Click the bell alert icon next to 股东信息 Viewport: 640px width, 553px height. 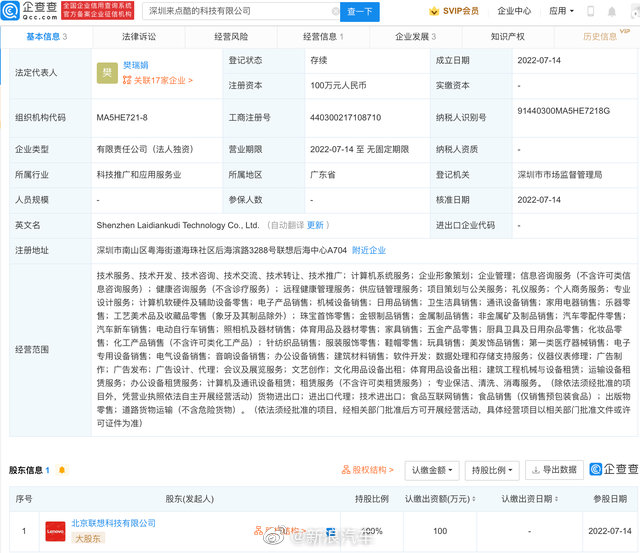click(62, 470)
